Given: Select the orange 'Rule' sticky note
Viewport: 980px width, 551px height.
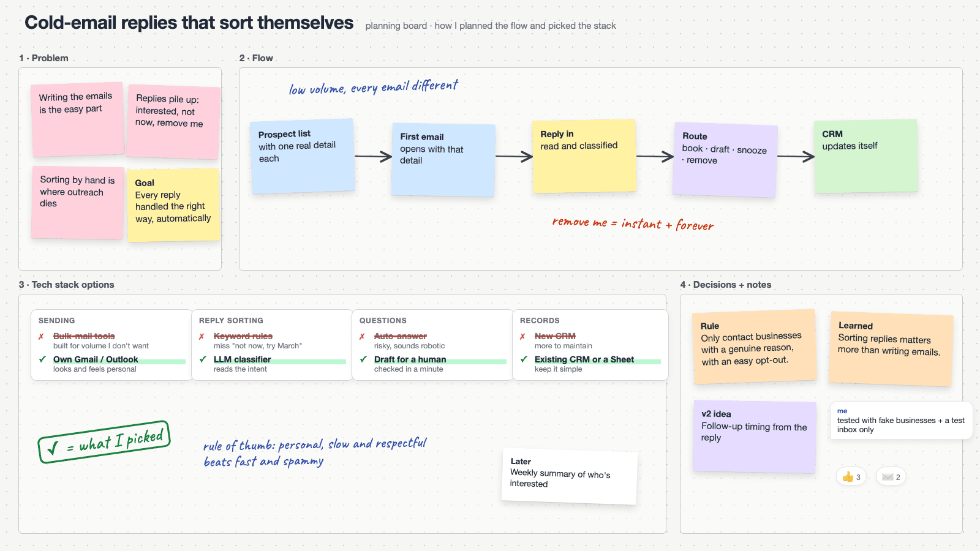Looking at the screenshot, I should click(755, 347).
